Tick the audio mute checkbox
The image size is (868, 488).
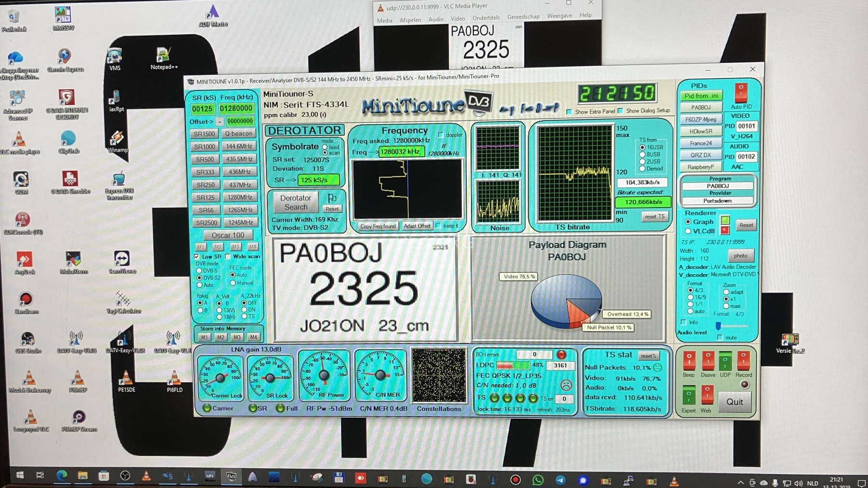click(720, 338)
